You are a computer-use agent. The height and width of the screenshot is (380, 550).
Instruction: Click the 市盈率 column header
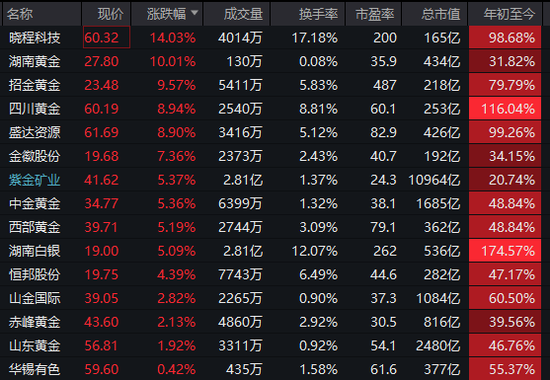click(x=375, y=14)
